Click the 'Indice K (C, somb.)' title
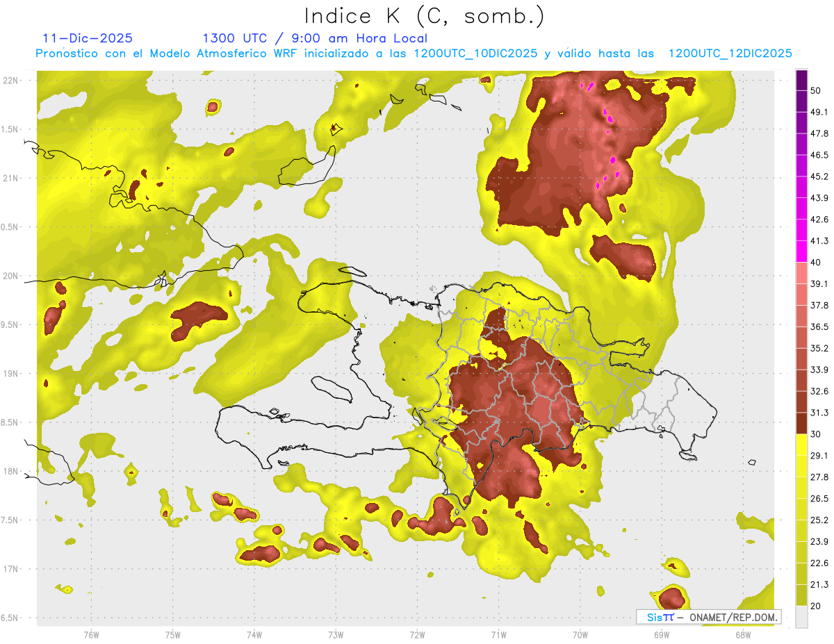This screenshot has width=834, height=644. [424, 16]
